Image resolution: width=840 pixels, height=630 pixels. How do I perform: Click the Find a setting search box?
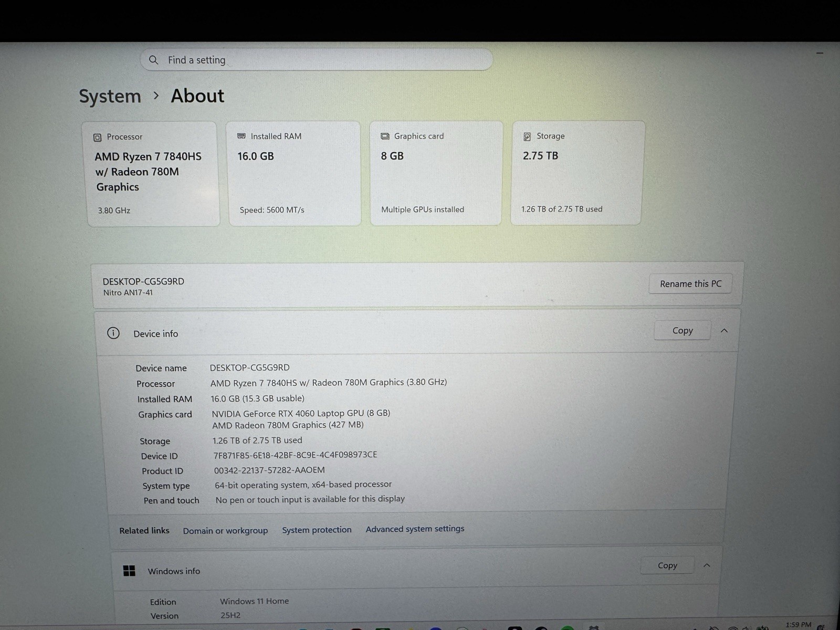pyautogui.click(x=317, y=60)
